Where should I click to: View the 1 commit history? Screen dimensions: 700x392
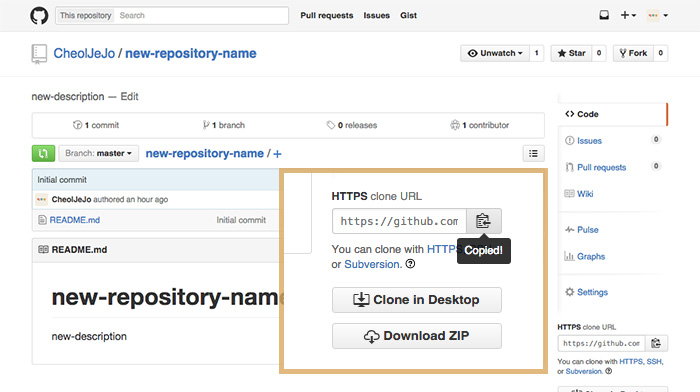pyautogui.click(x=96, y=125)
